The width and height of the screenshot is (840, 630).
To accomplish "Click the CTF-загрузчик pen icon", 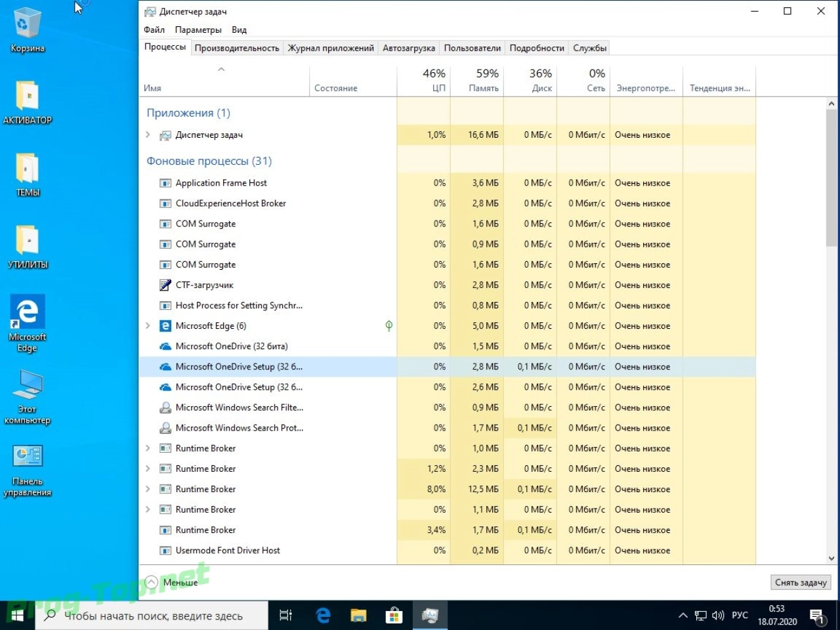I will coord(165,285).
